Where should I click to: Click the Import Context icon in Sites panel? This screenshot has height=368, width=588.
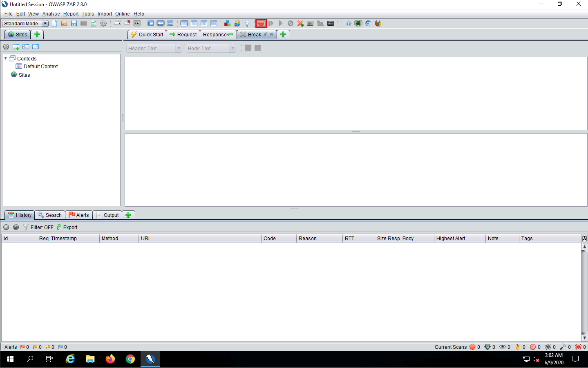pyautogui.click(x=26, y=47)
